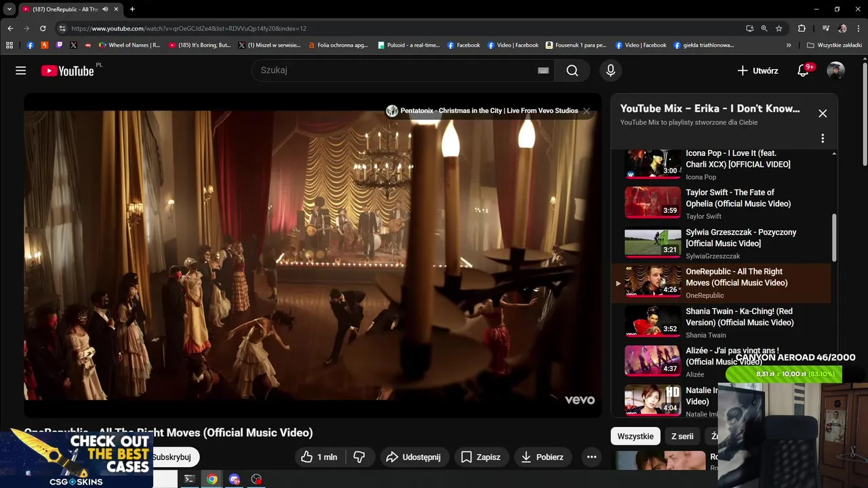The image size is (868, 488).
Task: Open the YouTube account avatar menu
Action: (836, 70)
